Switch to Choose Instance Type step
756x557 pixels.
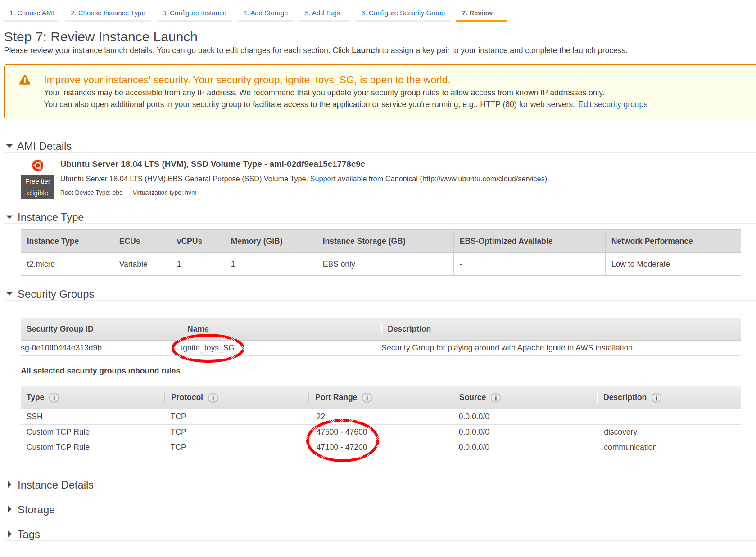(108, 13)
